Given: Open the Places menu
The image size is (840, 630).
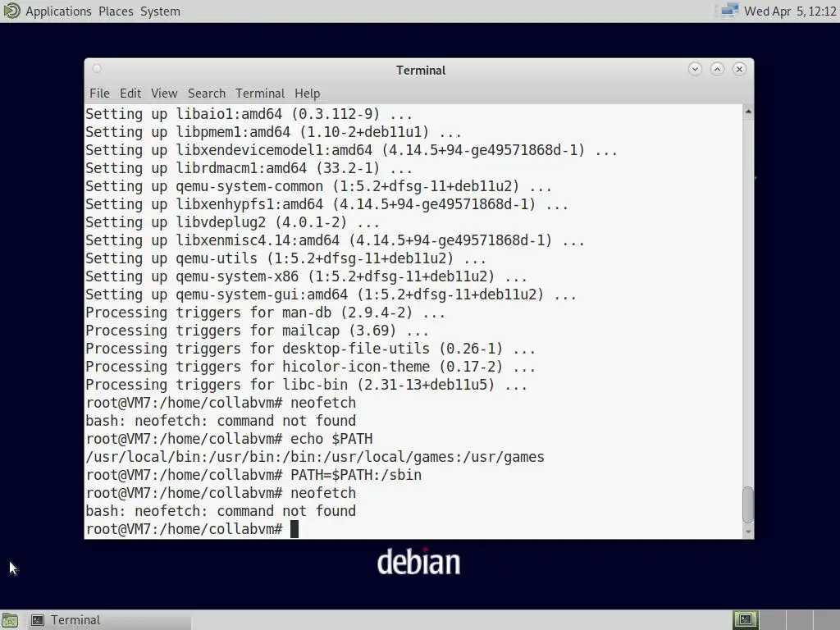Looking at the screenshot, I should pyautogui.click(x=116, y=11).
